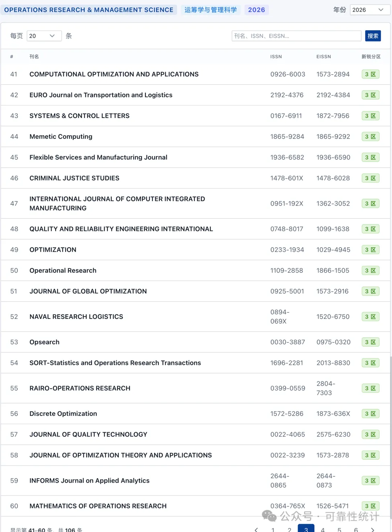Click ISSN 0022-3239 cell
392x532 pixels.
[x=287, y=455]
